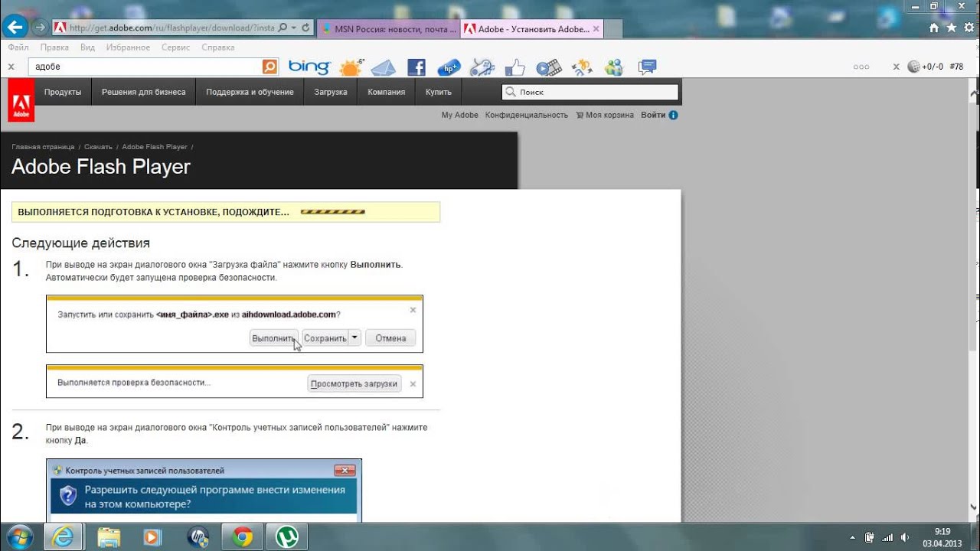Open the Избранное menu
The image size is (980, 551).
[x=128, y=47]
